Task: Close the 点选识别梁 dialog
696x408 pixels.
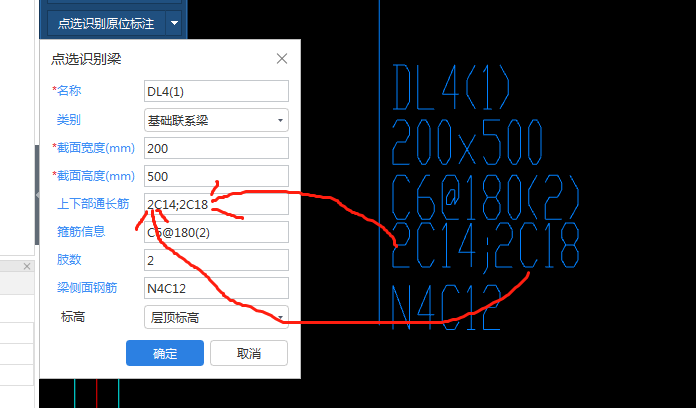Action: (x=282, y=59)
